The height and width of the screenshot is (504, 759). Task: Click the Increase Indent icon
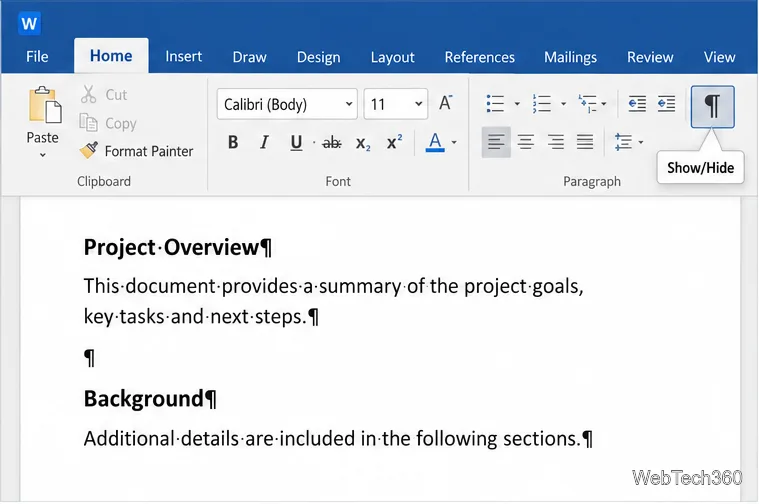coord(667,104)
